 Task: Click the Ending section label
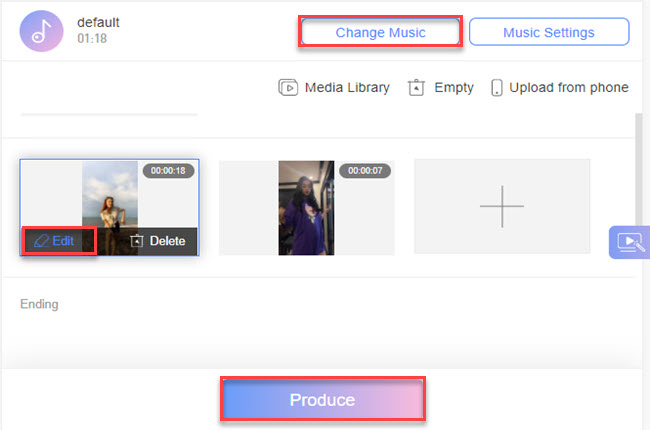click(x=39, y=304)
